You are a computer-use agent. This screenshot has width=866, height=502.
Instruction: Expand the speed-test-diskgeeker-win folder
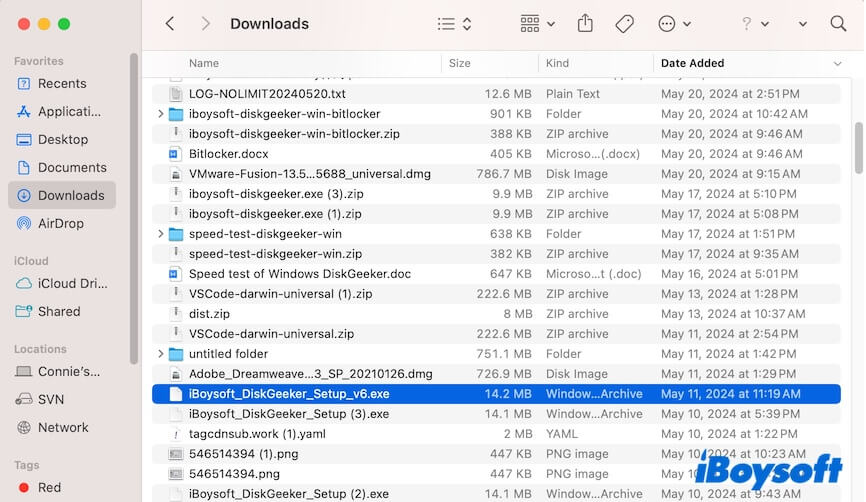160,234
